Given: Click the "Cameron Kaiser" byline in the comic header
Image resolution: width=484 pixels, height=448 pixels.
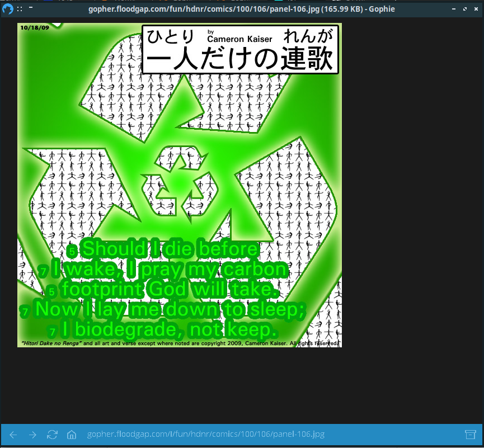Looking at the screenshot, I should pyautogui.click(x=239, y=39).
